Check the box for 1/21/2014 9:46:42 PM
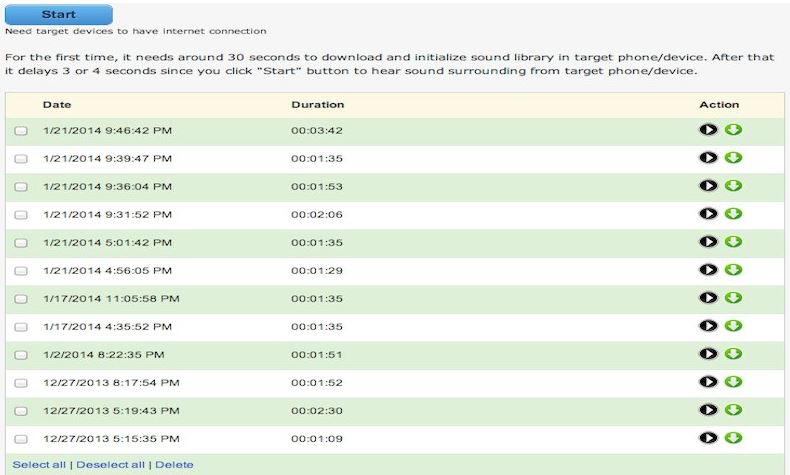 click(x=21, y=131)
